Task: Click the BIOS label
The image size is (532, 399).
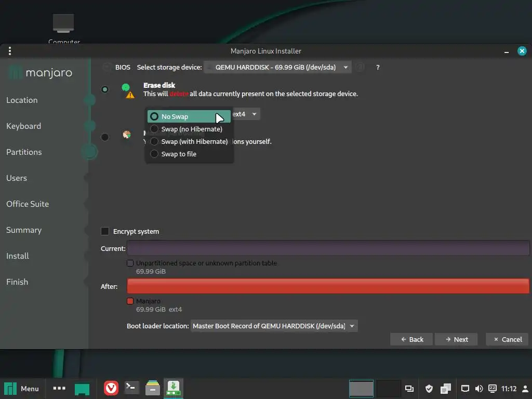Action: [x=123, y=67]
